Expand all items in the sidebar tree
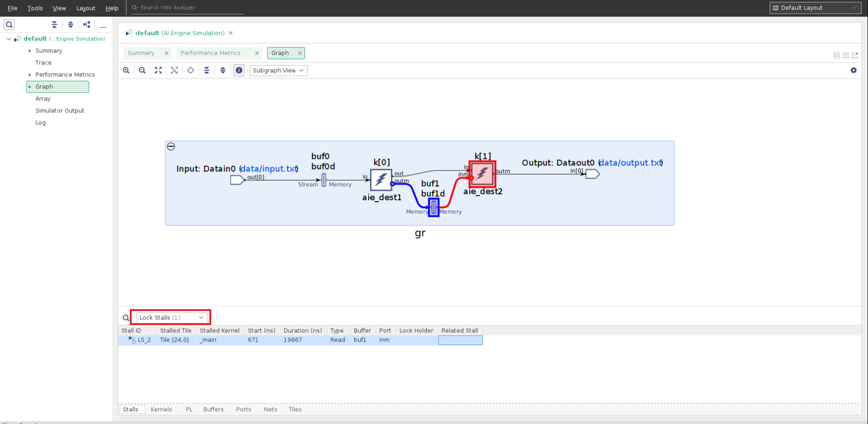The height and width of the screenshot is (424, 868). (71, 25)
